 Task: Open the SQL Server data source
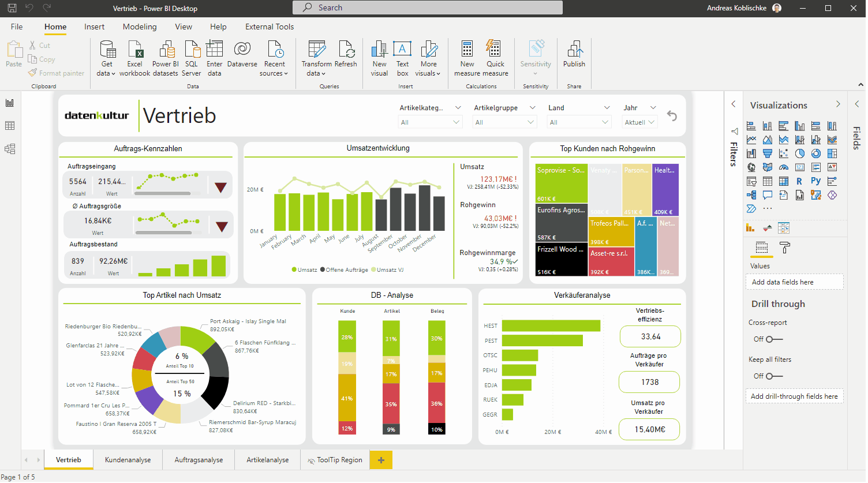click(x=192, y=50)
